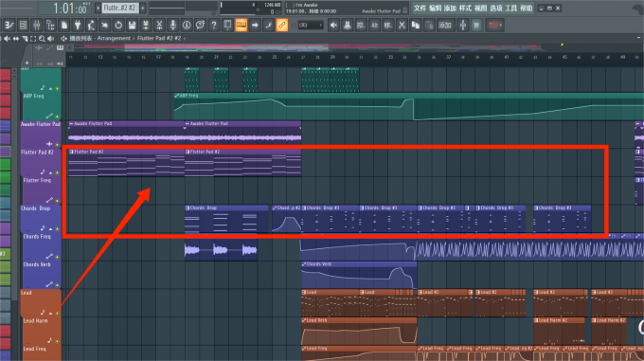644x361 pixels.
Task: Click the Alt button in right toolbar
Action: [x=375, y=25]
